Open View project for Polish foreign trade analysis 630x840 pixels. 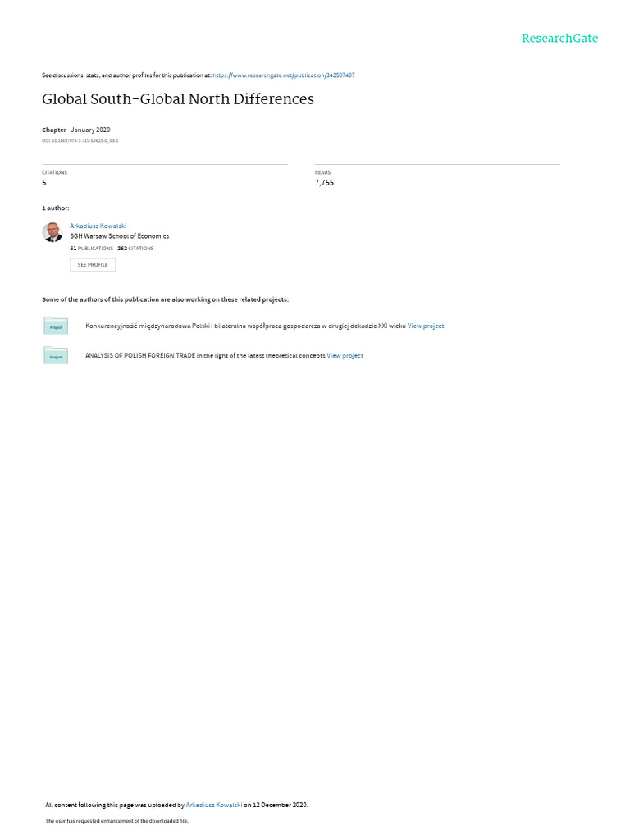345,356
